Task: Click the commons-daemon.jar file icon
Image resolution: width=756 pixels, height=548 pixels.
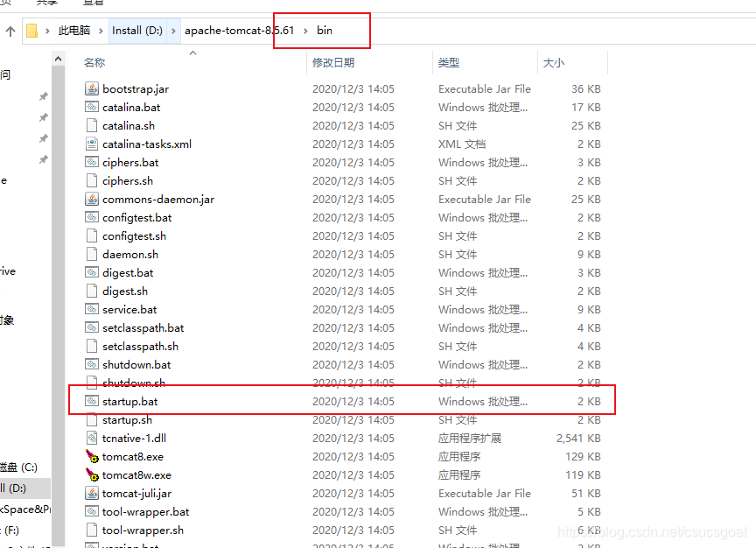Action: (x=92, y=200)
